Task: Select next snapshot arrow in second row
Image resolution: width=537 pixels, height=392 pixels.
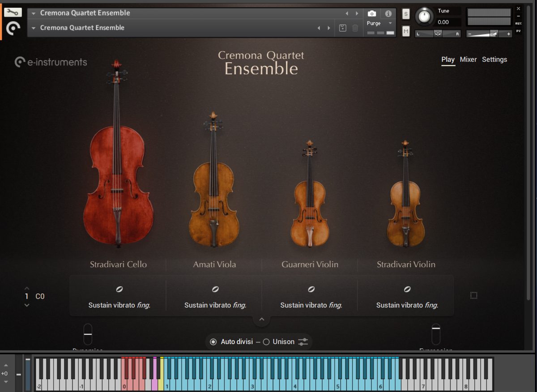Action: click(329, 28)
